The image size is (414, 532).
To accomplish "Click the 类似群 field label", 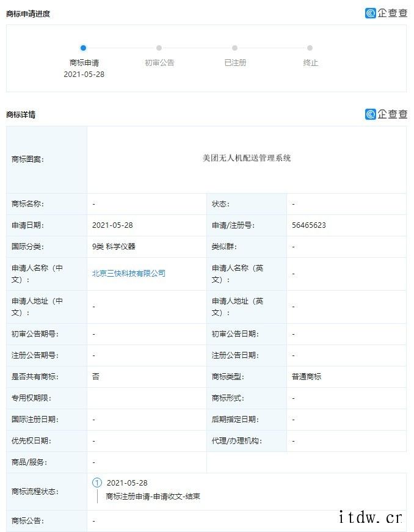I will click(x=224, y=247).
